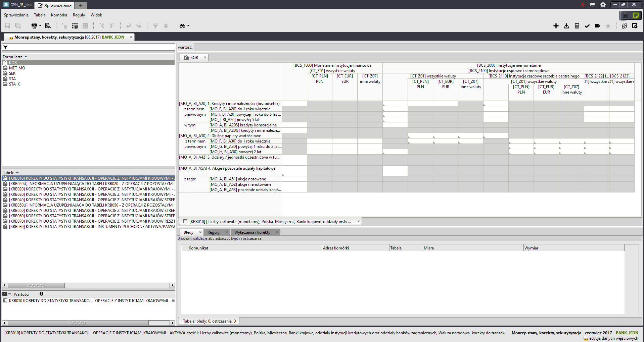Image resolution: width=644 pixels, height=342 pixels.
Task: Click the Miara column header
Action: [473, 248]
